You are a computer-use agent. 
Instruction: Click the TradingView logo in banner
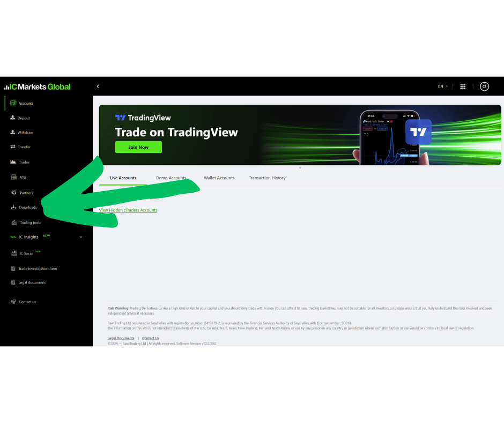pos(143,118)
